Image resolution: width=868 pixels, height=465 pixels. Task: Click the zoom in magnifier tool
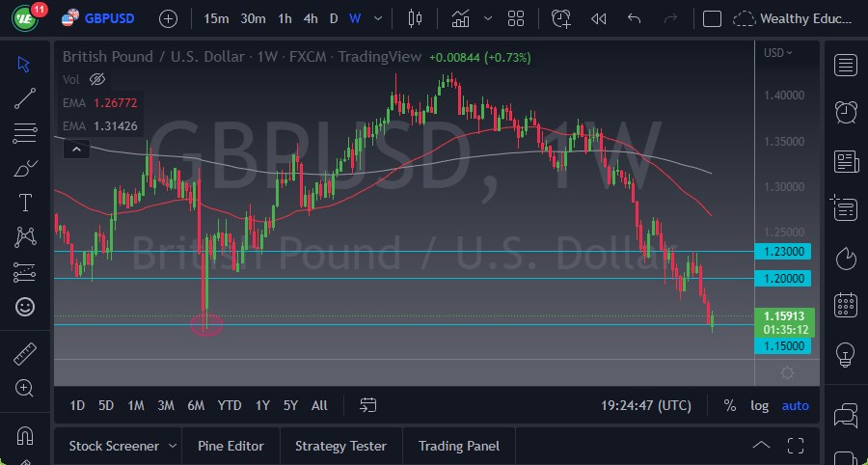click(25, 388)
